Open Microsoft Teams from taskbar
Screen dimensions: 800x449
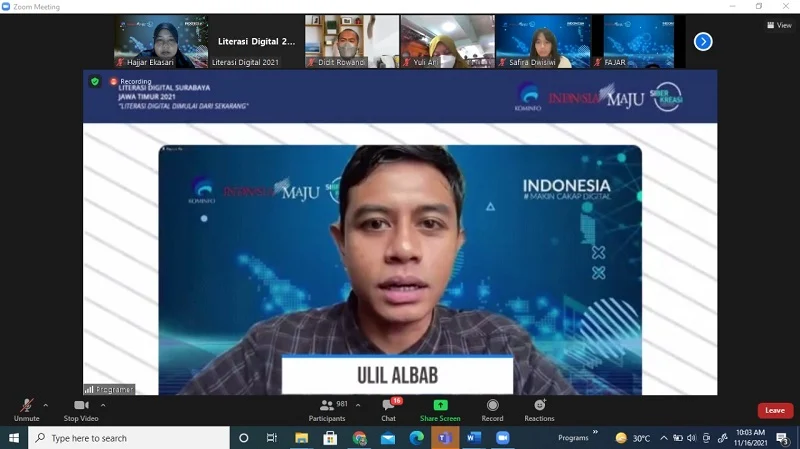click(x=445, y=438)
